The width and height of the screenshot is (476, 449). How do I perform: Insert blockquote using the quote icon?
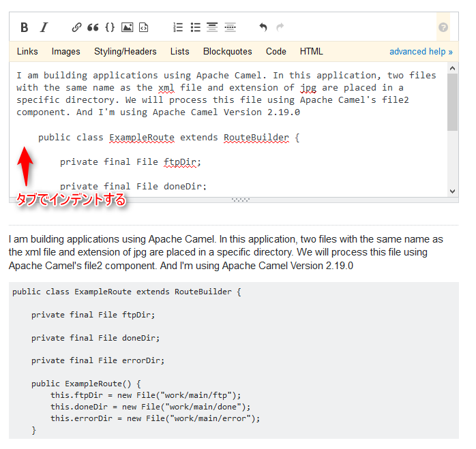(x=93, y=27)
